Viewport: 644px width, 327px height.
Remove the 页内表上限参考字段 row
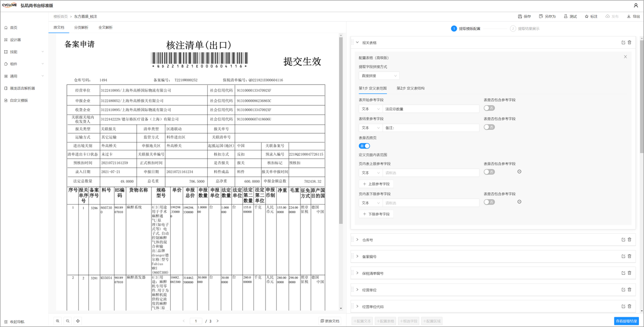[519, 172]
